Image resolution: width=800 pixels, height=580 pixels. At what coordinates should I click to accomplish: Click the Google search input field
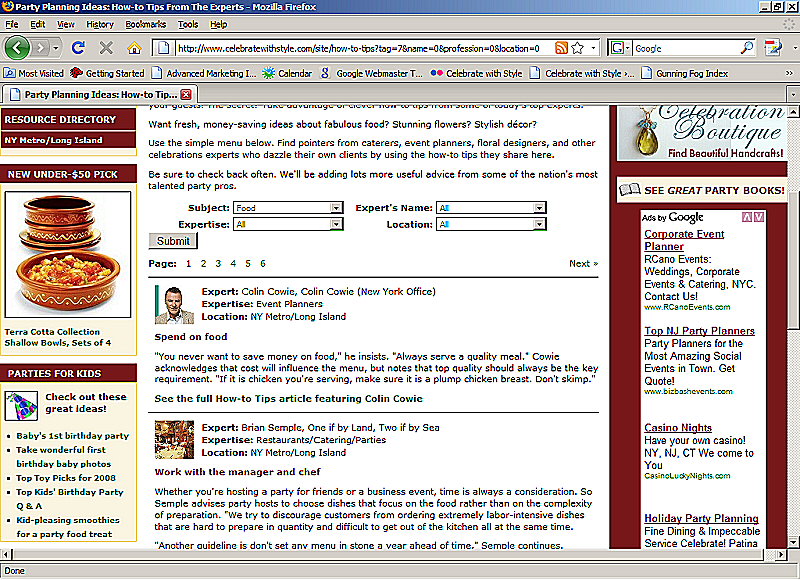690,47
